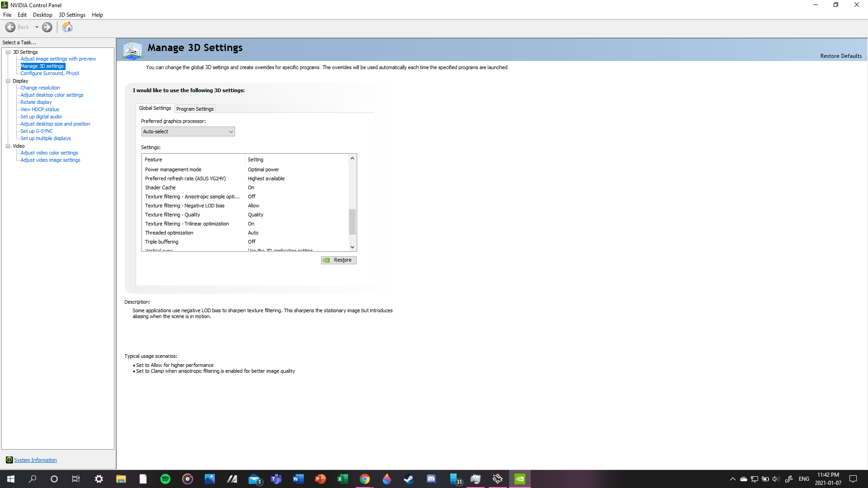
Task: Click the settings list scroll down arrow
Action: click(352, 247)
